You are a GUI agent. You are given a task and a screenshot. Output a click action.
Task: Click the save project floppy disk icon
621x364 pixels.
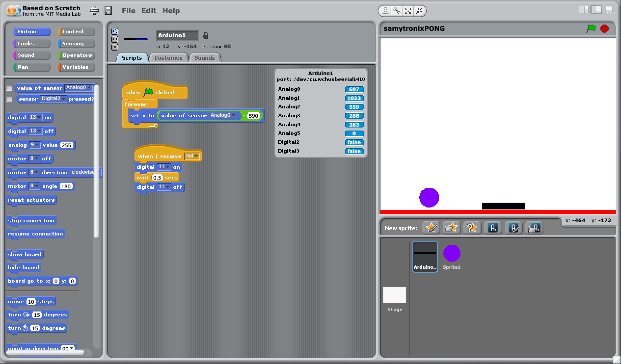[108, 11]
